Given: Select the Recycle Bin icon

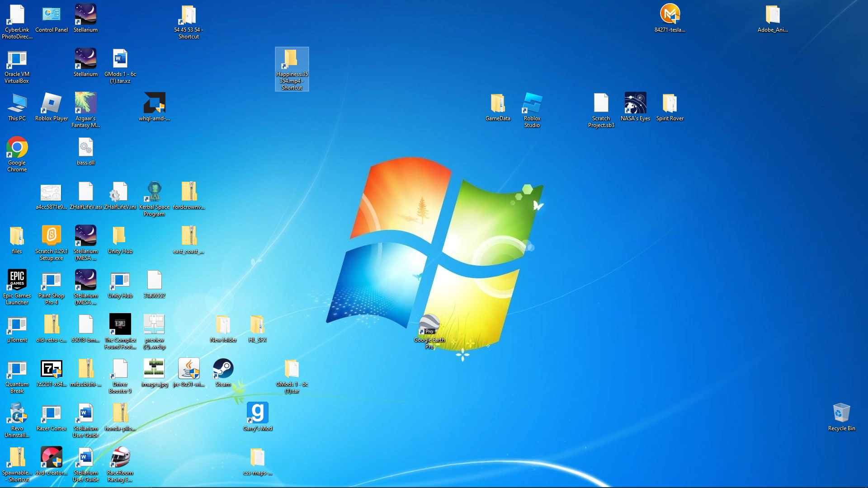Looking at the screenshot, I should tap(841, 413).
